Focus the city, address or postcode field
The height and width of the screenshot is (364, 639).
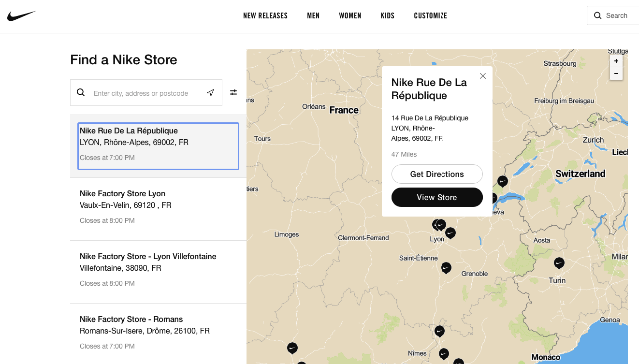(145, 93)
